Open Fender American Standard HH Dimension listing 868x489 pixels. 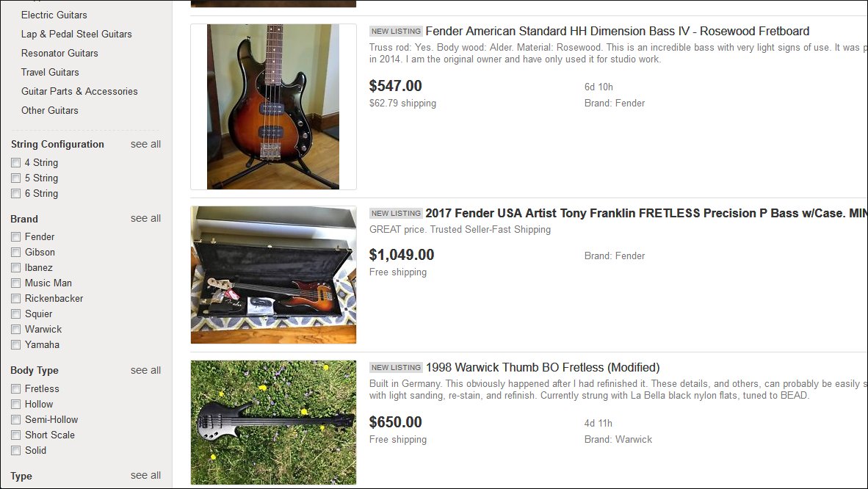coord(617,32)
